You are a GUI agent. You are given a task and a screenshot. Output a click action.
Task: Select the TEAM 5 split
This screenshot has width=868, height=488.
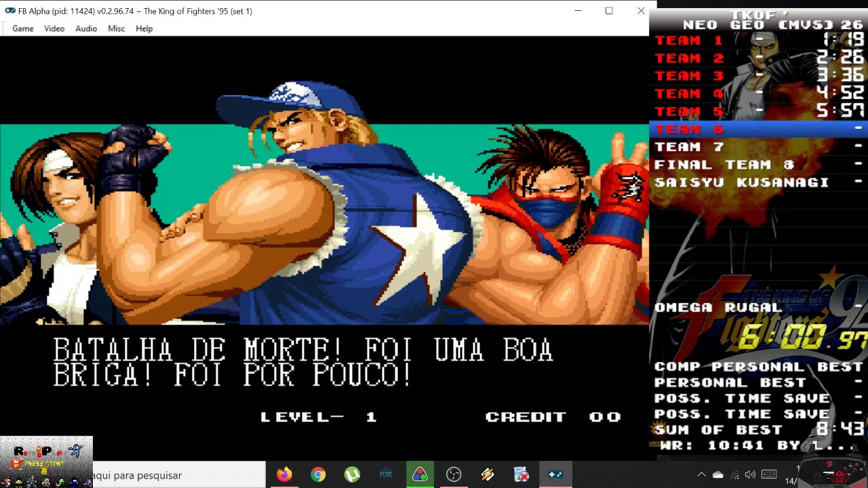(x=758, y=111)
